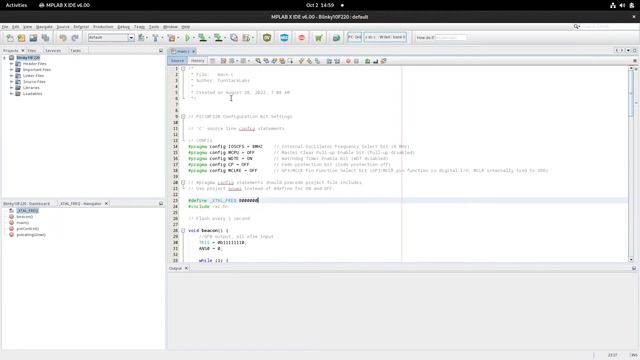640x360 pixels.
Task: Minimize the Projects panel group
Action: [x=161, y=51]
